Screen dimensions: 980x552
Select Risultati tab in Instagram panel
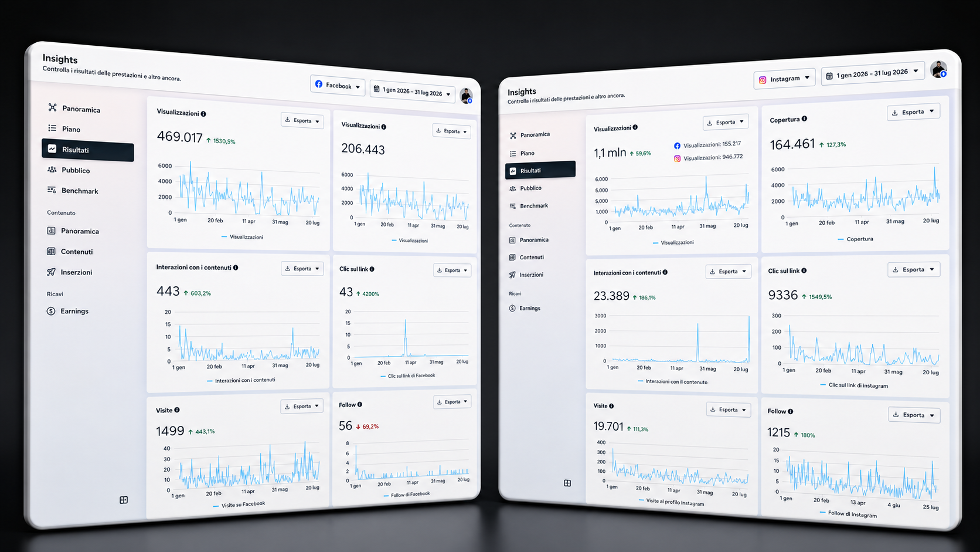[x=540, y=170]
